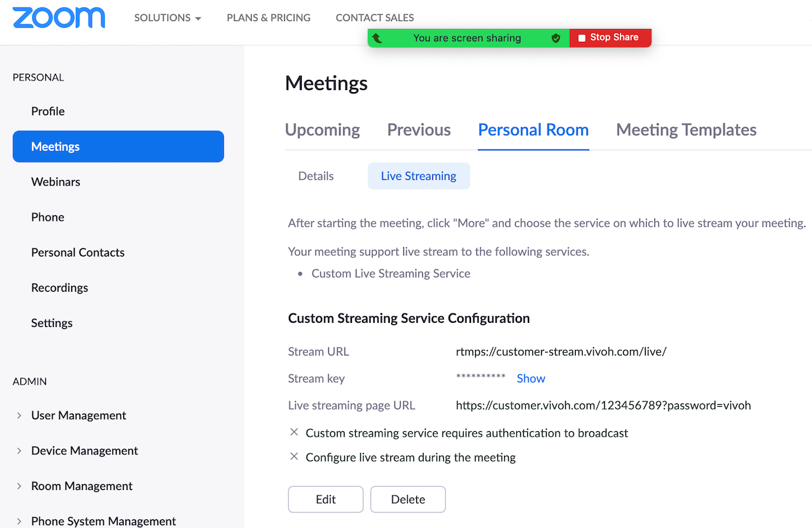812x528 pixels.
Task: Click the "Custom Live Streaming Service" bullet
Action: (391, 273)
